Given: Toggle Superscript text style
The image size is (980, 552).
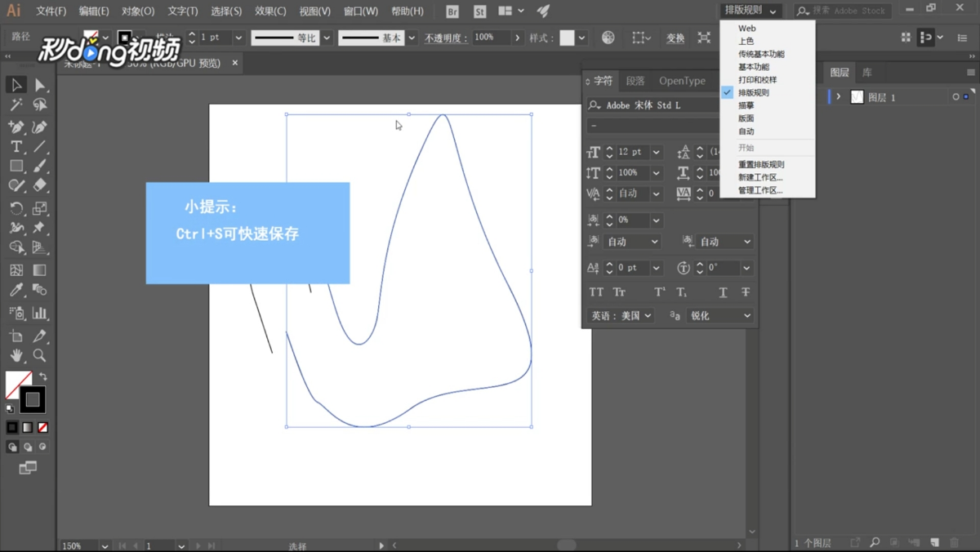Looking at the screenshot, I should [660, 292].
